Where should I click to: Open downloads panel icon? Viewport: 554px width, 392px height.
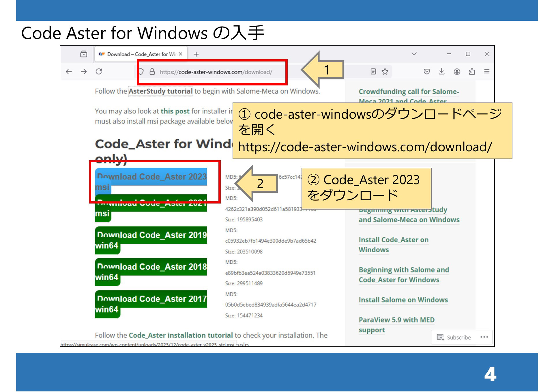(x=441, y=72)
